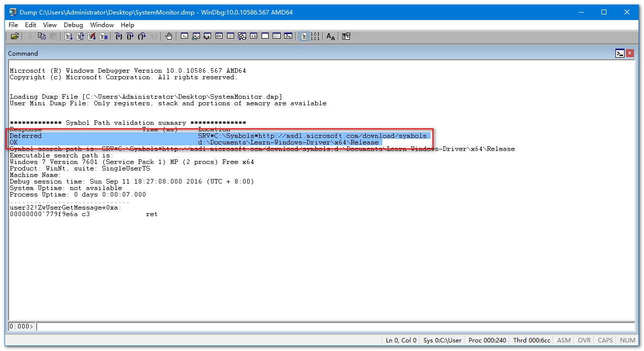Click the ASM status bar indicator

click(x=564, y=340)
